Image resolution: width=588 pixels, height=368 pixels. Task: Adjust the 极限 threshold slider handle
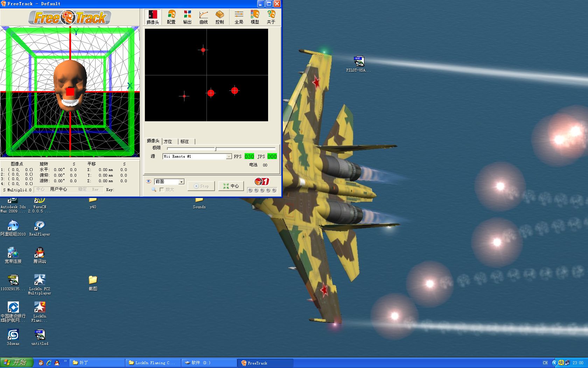click(216, 149)
